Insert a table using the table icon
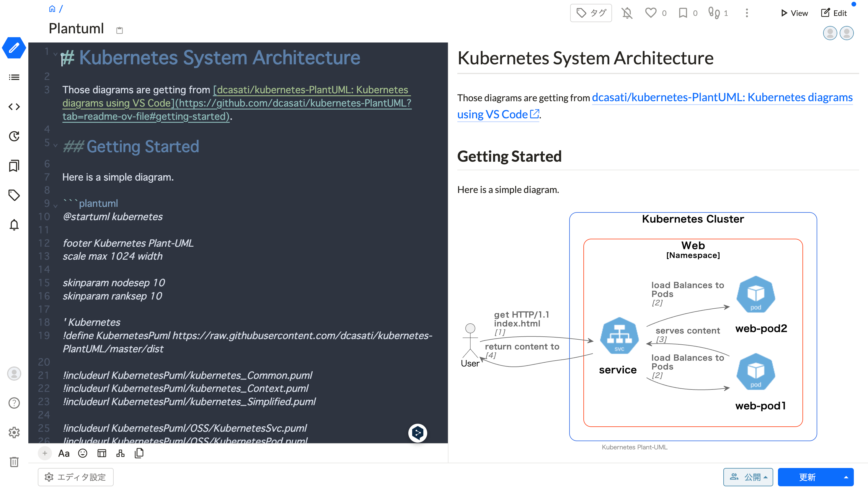The width and height of the screenshot is (868, 491). (x=102, y=453)
